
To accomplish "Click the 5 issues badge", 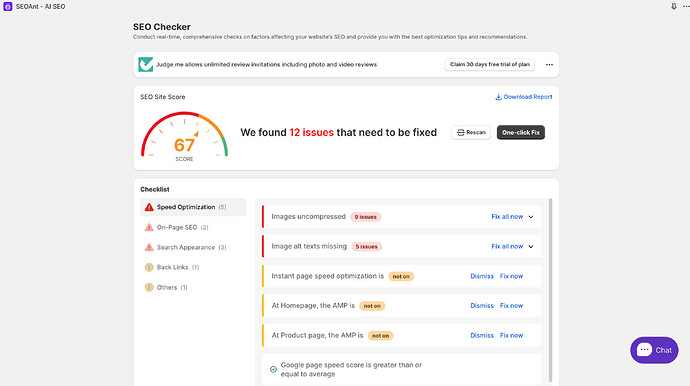I will coord(367,246).
